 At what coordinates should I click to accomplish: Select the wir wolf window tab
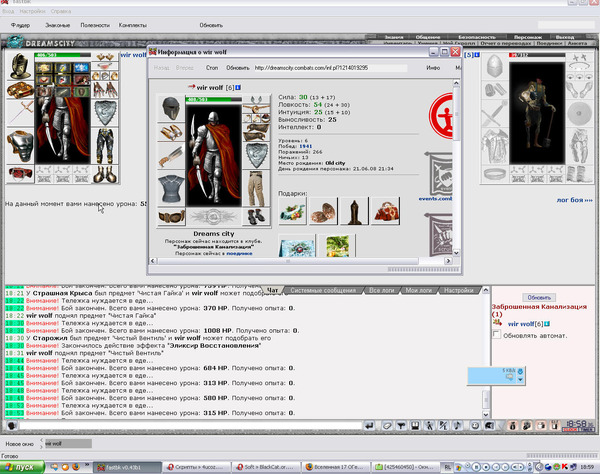click(68, 444)
